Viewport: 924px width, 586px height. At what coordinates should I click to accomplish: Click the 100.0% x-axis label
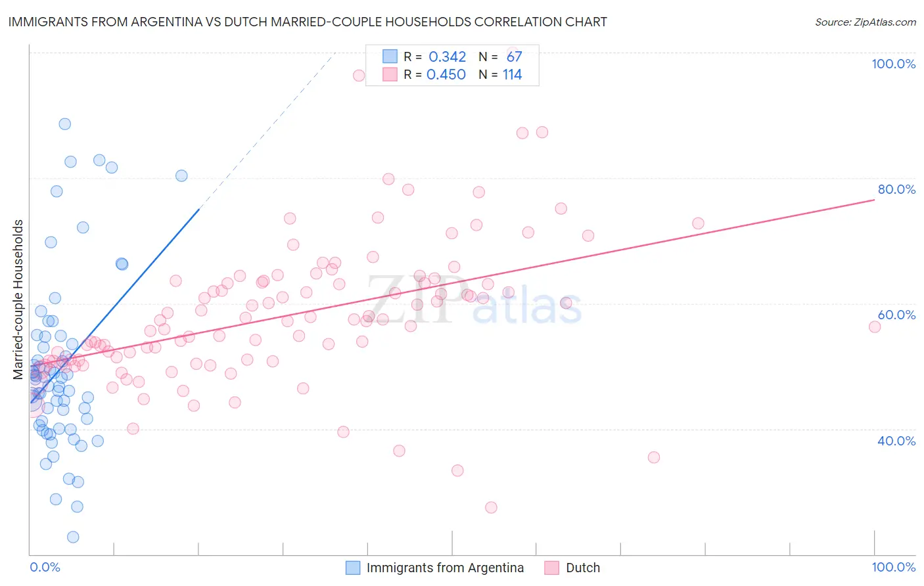pos(893,567)
